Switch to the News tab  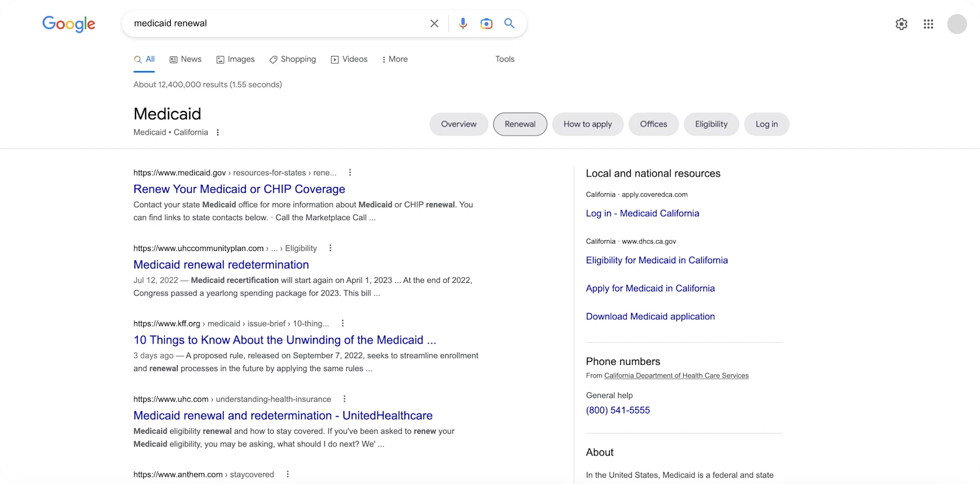pos(185,59)
